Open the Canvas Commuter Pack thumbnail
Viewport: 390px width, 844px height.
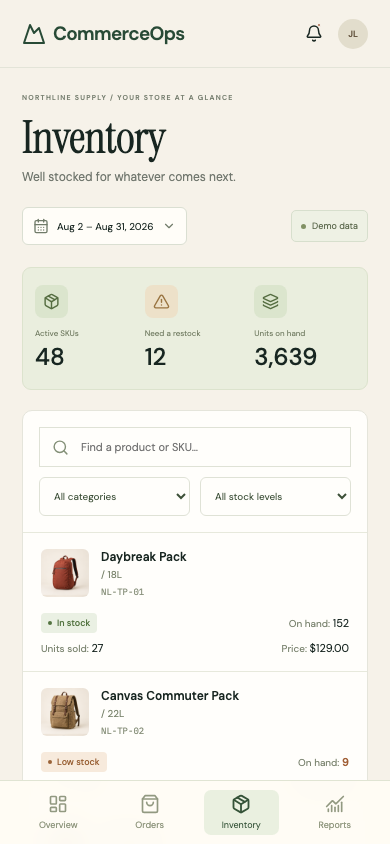(65, 712)
